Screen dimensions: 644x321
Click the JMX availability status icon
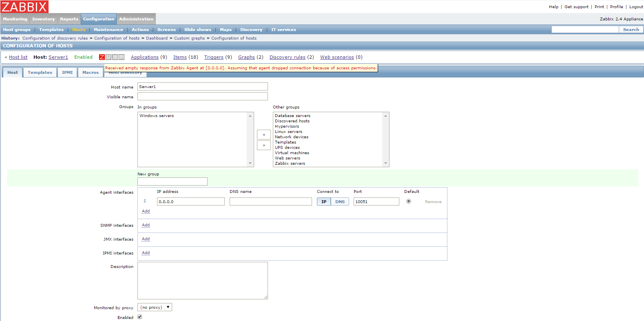[x=115, y=57]
